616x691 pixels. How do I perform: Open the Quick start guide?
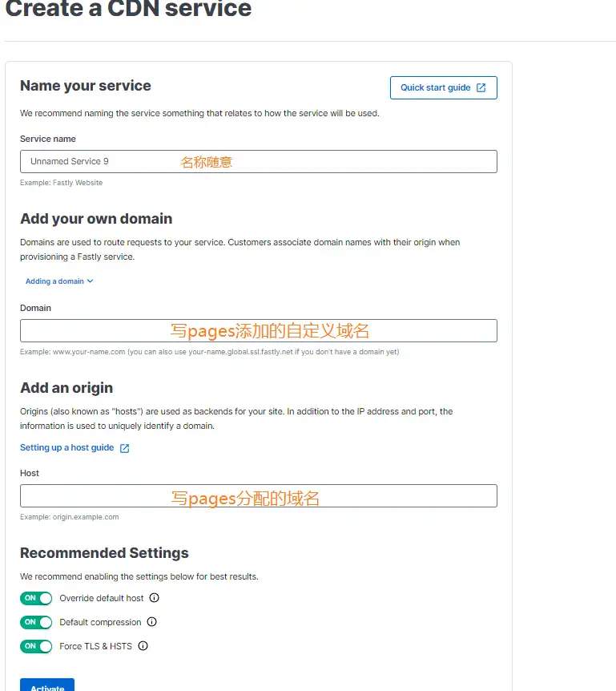pyautogui.click(x=444, y=87)
